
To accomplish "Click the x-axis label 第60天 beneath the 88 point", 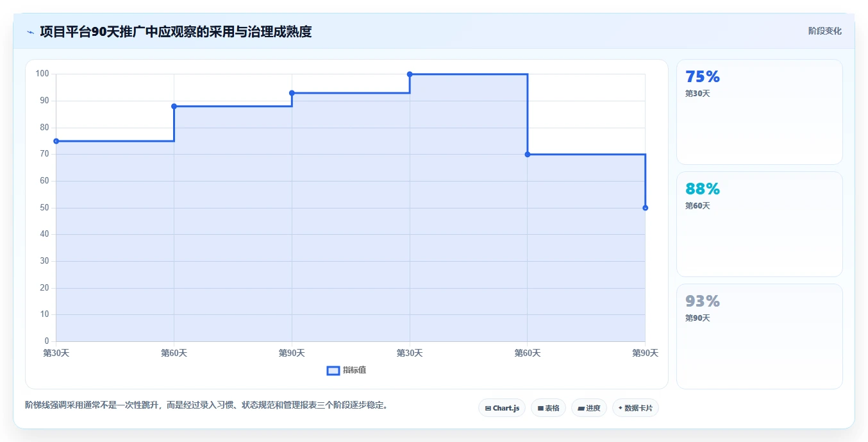I will 174,353.
